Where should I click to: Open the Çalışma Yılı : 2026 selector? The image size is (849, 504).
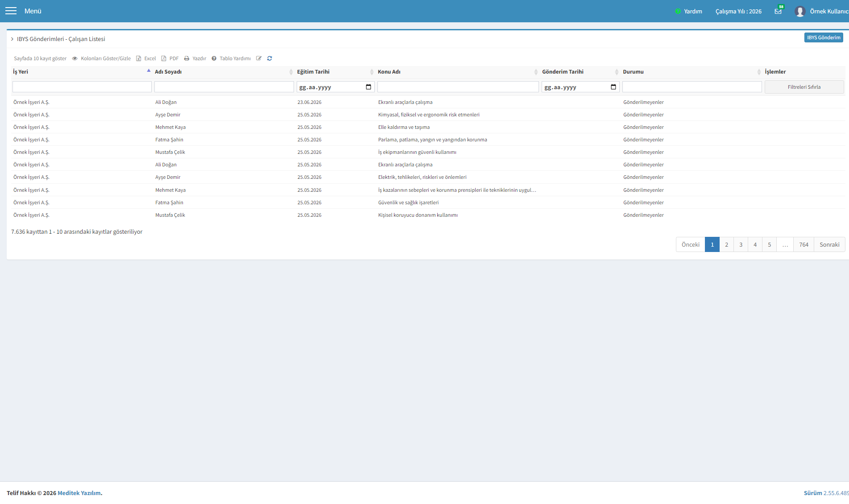(x=738, y=11)
